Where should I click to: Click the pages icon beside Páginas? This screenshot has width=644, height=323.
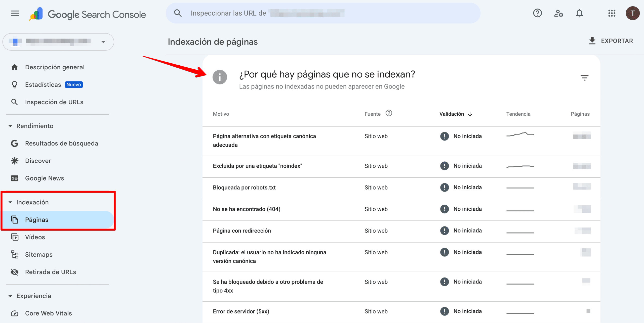coord(15,220)
